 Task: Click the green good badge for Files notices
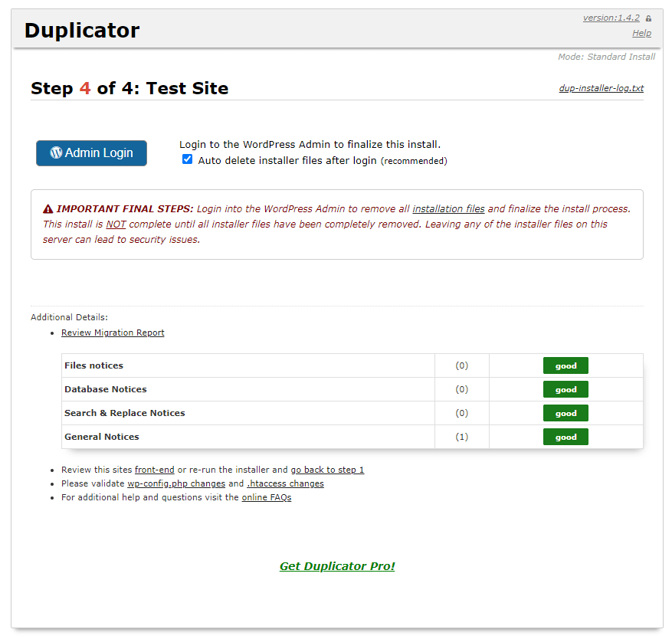pyautogui.click(x=565, y=365)
